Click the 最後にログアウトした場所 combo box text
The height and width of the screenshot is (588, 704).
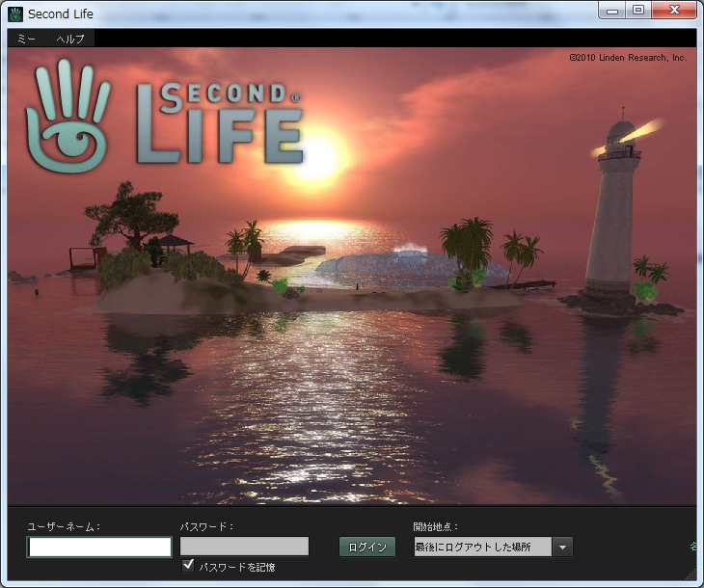click(481, 547)
